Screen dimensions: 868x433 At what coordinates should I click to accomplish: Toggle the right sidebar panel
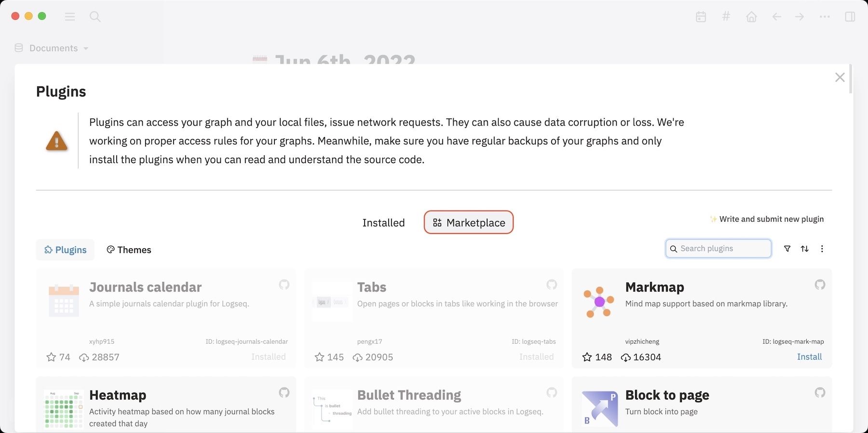click(850, 17)
